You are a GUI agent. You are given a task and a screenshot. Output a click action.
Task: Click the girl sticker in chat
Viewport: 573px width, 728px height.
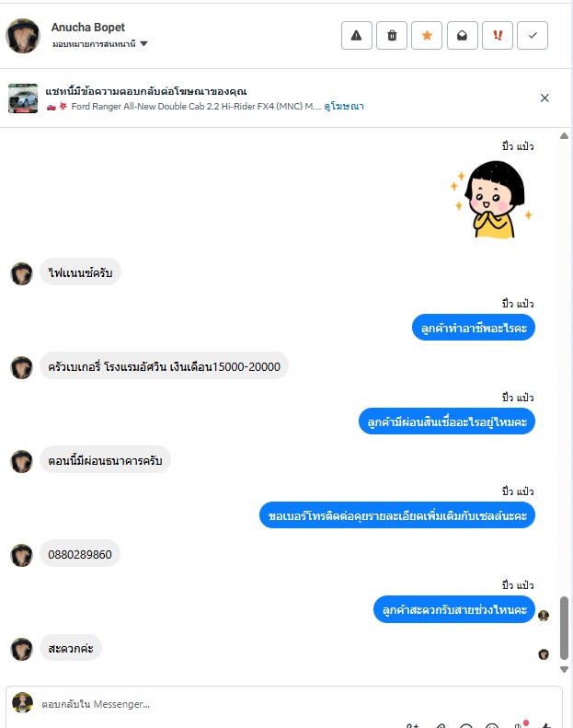pyautogui.click(x=492, y=199)
